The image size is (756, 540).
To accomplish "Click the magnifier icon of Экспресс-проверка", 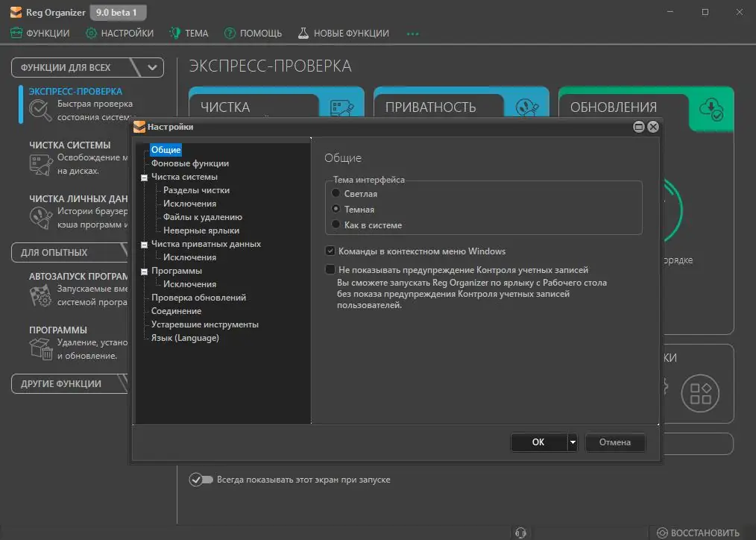I will [x=40, y=111].
